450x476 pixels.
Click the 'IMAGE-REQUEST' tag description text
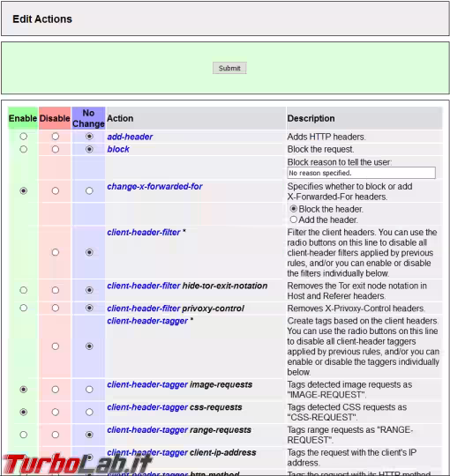point(349,390)
